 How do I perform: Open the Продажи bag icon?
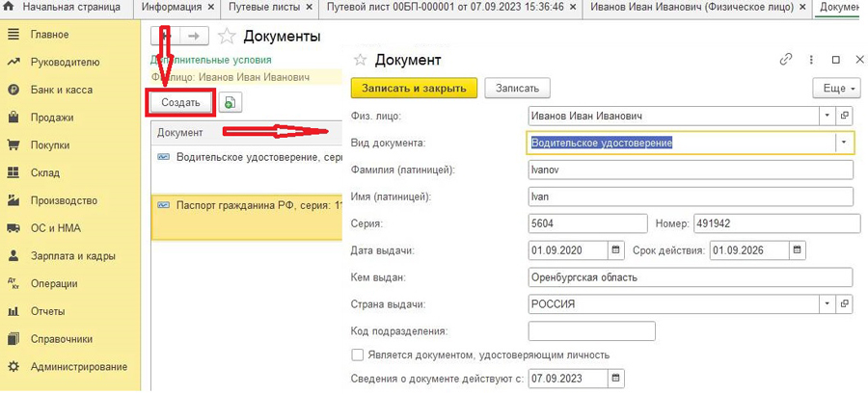pyautogui.click(x=14, y=118)
